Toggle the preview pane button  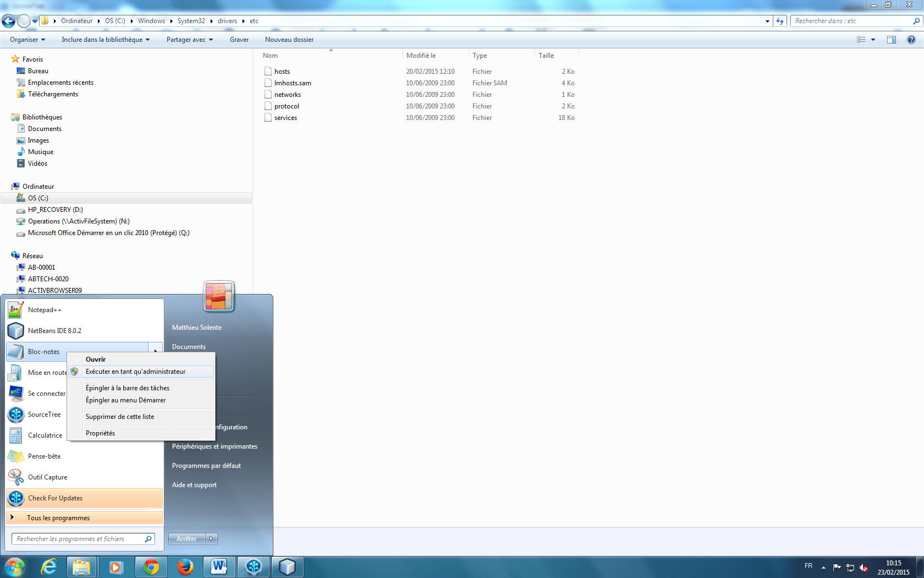pos(892,40)
